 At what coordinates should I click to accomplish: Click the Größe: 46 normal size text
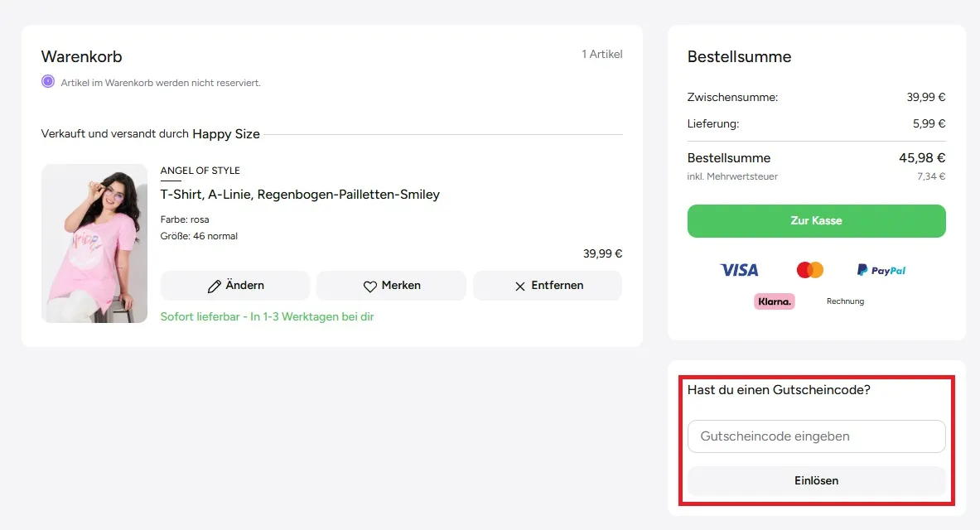199,236
